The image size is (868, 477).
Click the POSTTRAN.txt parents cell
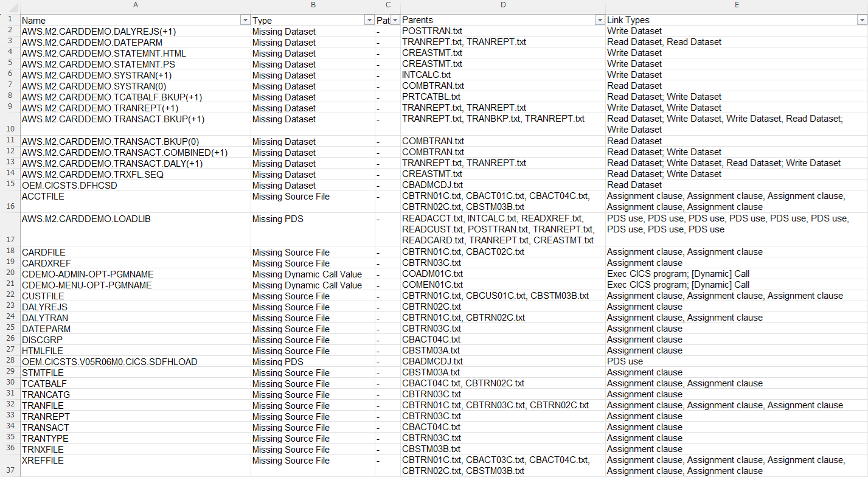coord(503,31)
